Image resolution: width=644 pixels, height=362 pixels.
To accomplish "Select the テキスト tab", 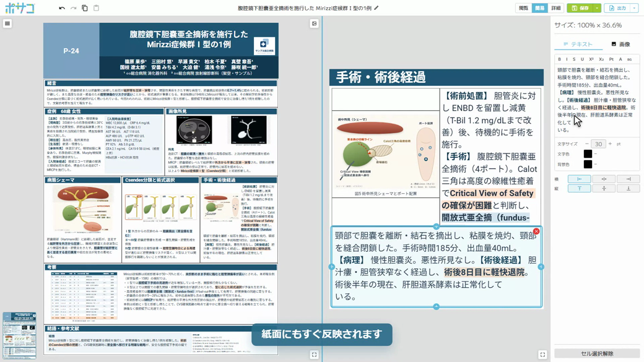I will pyautogui.click(x=578, y=44).
